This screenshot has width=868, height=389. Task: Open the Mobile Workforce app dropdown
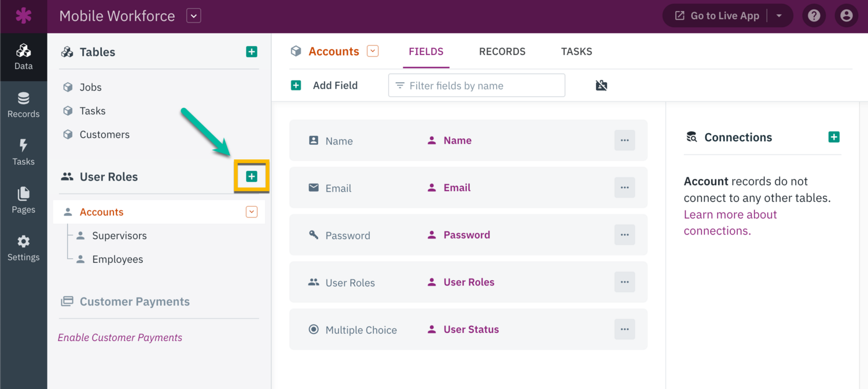[193, 16]
